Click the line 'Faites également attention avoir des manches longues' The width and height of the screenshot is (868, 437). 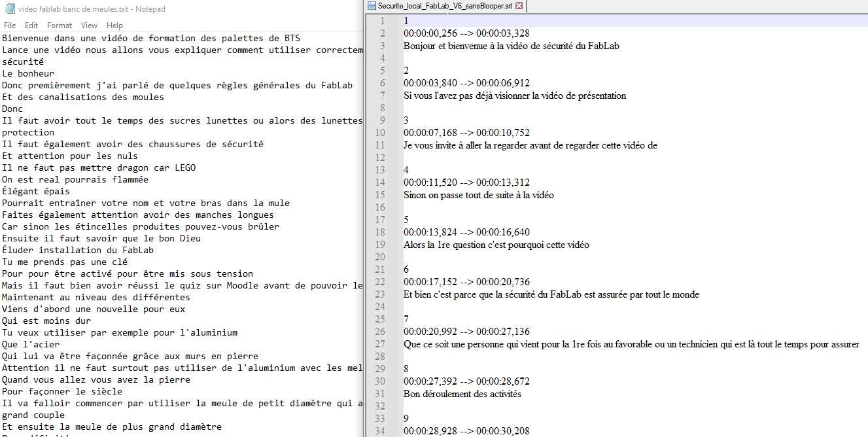tap(138, 215)
